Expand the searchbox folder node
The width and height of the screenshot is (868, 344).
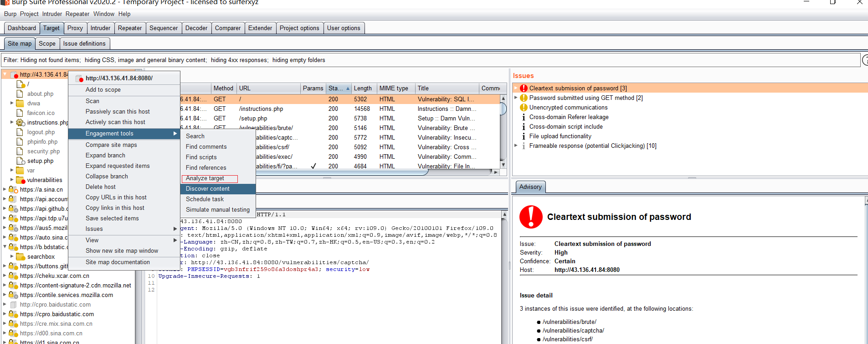12,256
